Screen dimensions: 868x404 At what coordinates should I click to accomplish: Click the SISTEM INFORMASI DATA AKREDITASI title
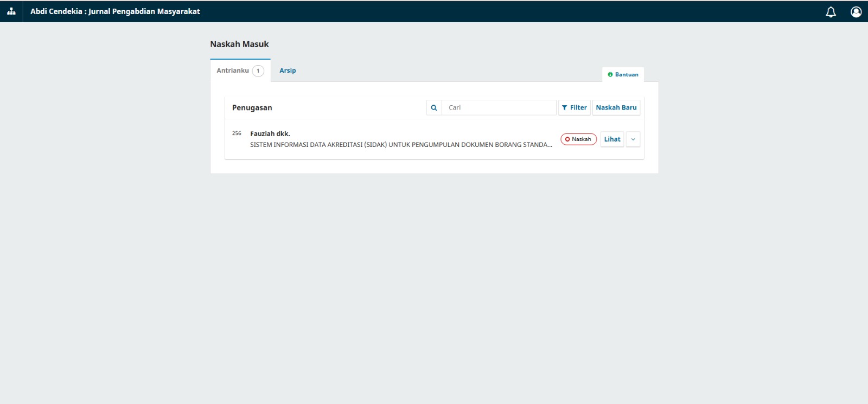tap(401, 145)
